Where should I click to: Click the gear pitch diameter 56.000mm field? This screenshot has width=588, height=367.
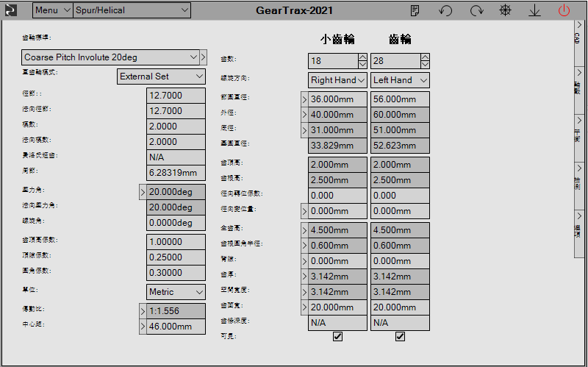[400, 99]
